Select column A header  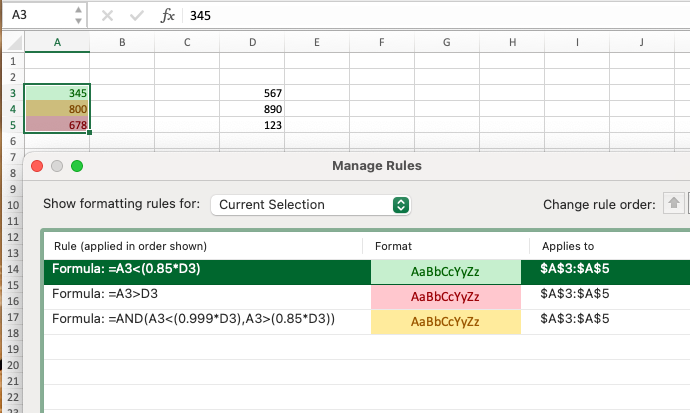coord(57,43)
